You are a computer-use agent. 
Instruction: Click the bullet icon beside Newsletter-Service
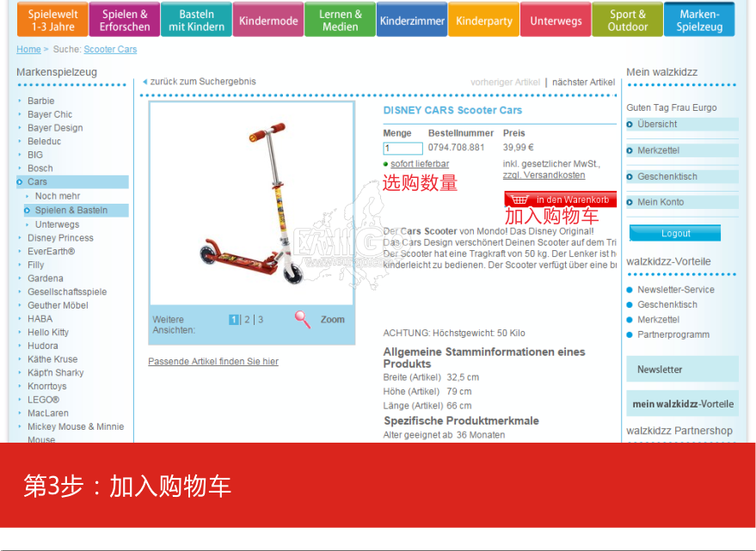click(630, 290)
